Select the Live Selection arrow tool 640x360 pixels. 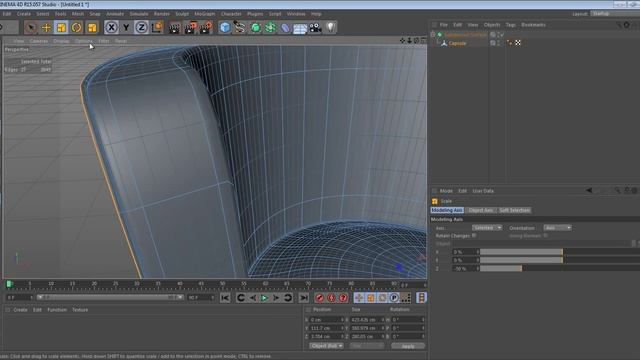[x=31, y=27]
